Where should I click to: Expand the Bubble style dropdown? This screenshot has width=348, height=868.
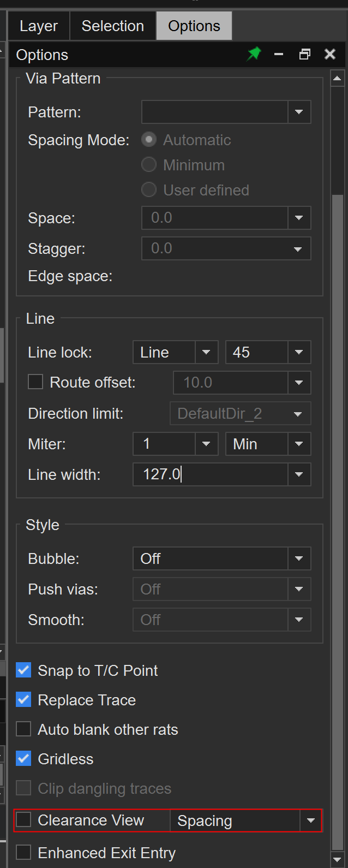point(299,558)
